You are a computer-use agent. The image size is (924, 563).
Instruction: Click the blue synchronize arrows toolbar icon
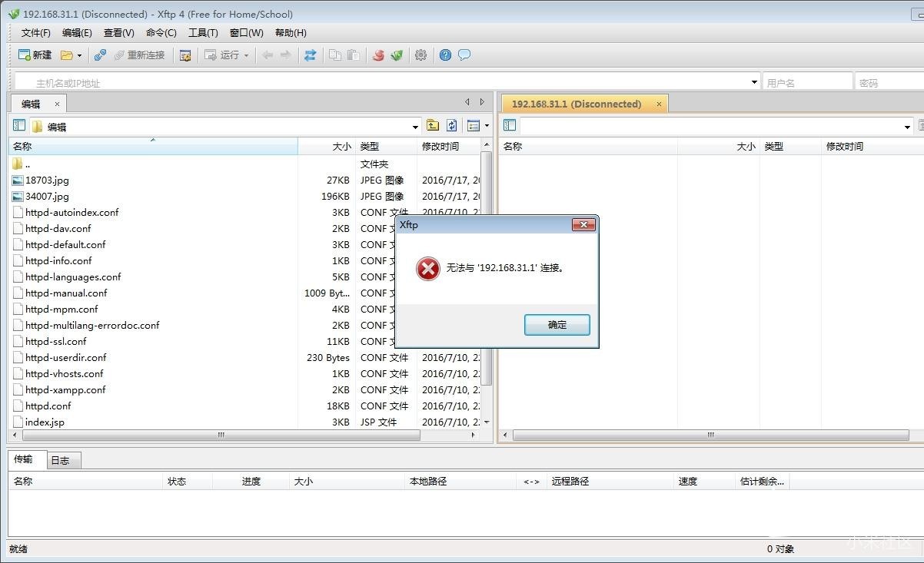311,55
